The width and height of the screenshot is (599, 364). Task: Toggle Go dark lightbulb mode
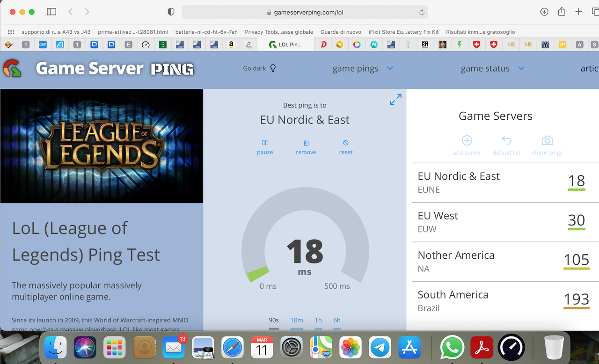point(273,68)
